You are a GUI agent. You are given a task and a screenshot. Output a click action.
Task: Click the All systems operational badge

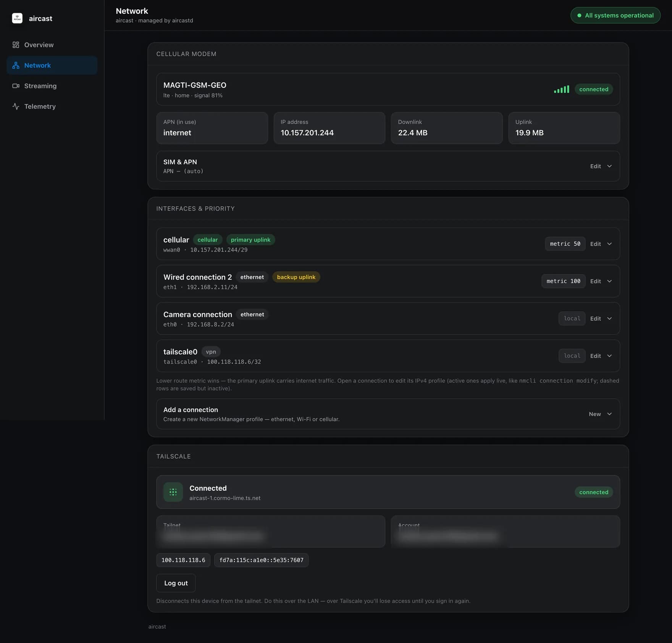[x=615, y=16]
